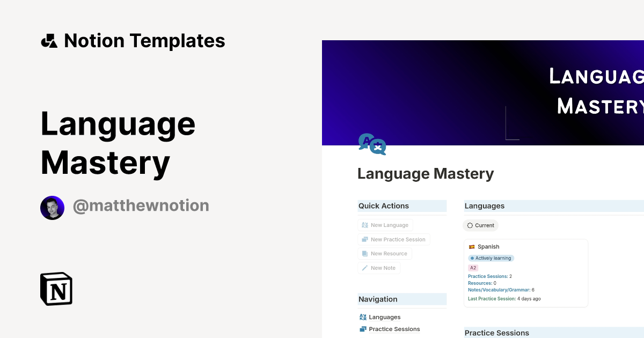This screenshot has width=644, height=338.
Task: Click the Spanish flag on the language card
Action: coord(472,246)
